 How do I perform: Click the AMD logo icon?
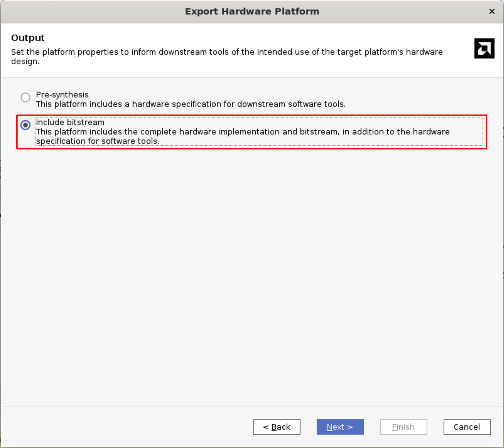click(484, 48)
